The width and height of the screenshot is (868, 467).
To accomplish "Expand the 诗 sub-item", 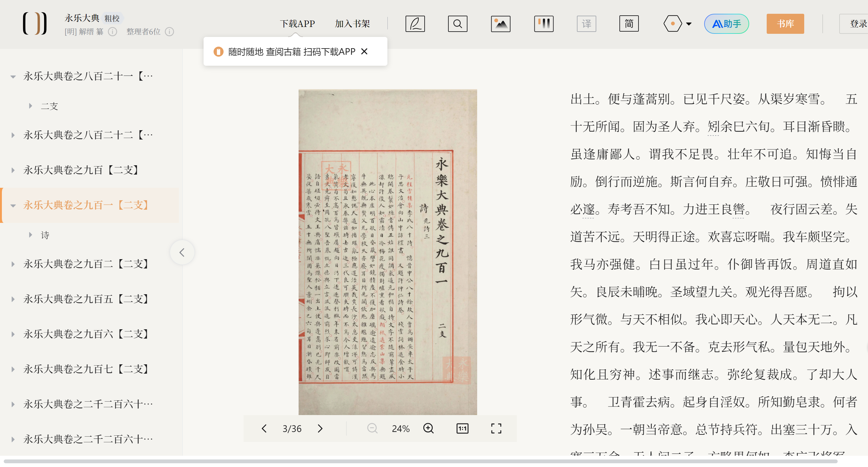I will click(x=30, y=235).
